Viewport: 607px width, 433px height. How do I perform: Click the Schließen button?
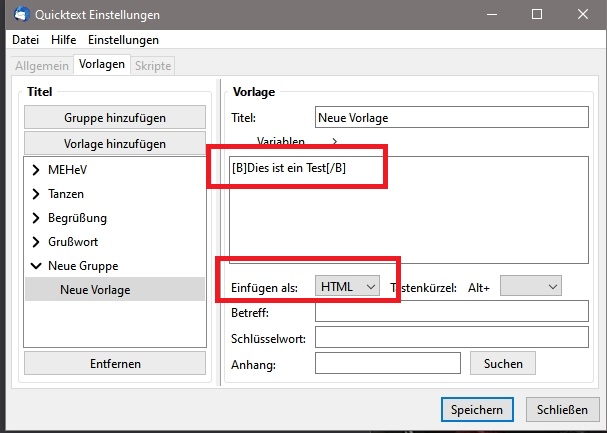tap(562, 409)
